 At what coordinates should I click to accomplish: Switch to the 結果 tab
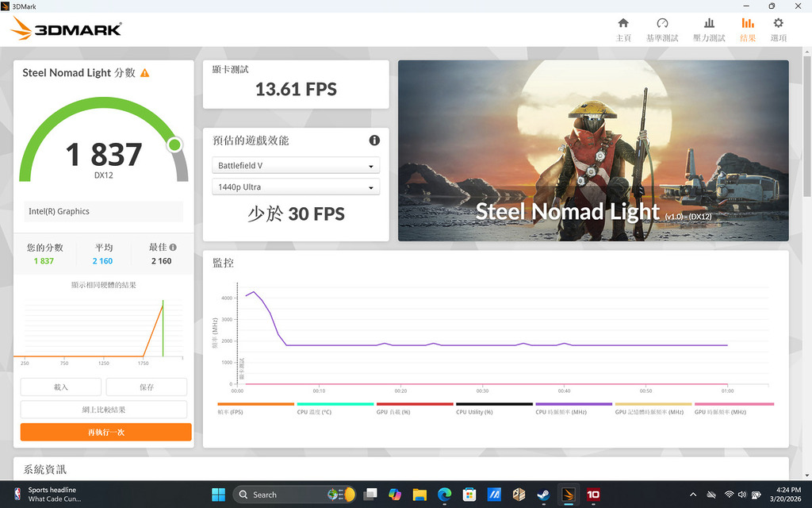pos(747,28)
